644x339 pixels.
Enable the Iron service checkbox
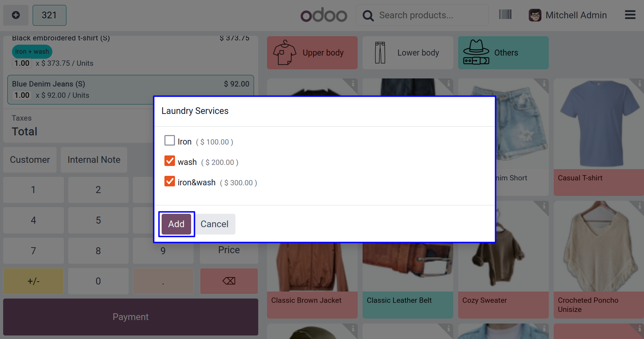pos(170,141)
